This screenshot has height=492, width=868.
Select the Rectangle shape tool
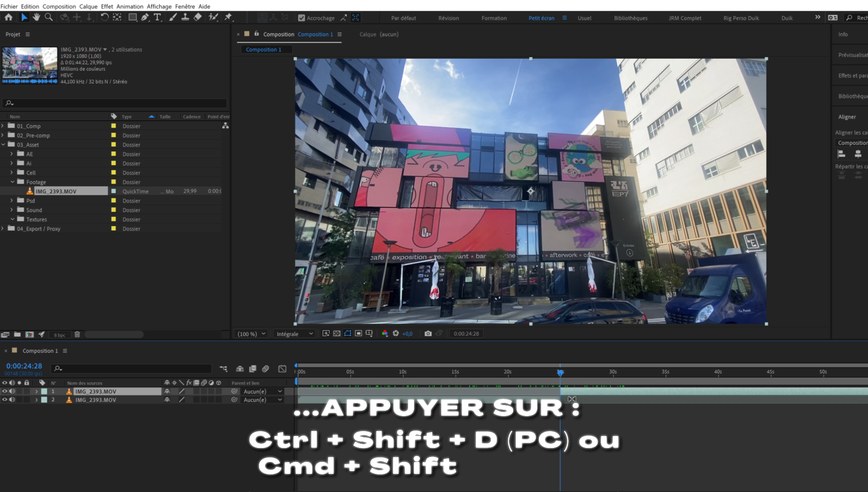[x=132, y=17]
